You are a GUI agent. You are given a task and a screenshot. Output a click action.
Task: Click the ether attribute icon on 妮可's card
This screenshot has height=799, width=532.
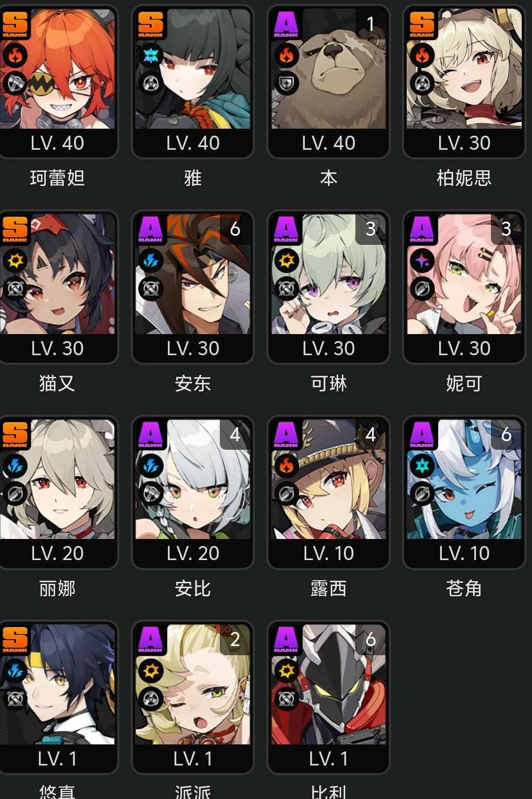coord(422,260)
